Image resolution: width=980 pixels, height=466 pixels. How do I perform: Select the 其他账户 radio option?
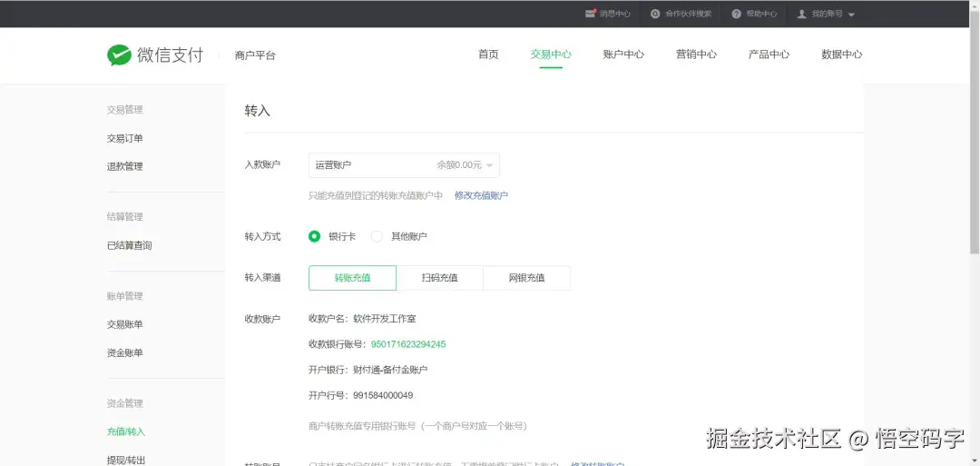(x=377, y=236)
